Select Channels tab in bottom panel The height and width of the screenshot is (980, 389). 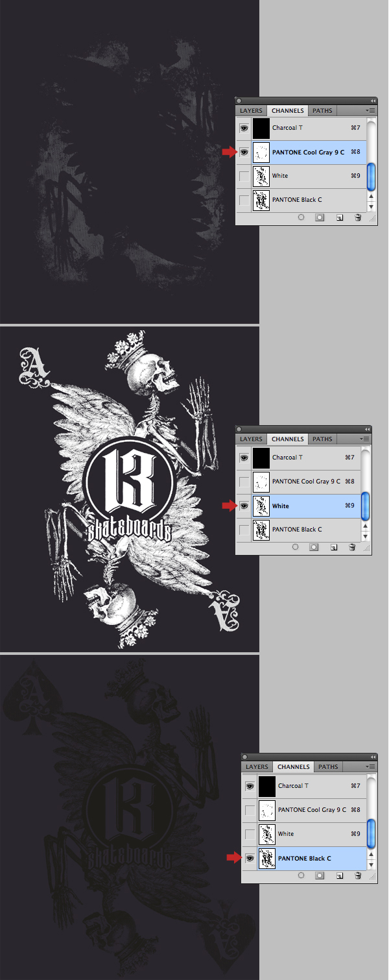click(x=293, y=767)
